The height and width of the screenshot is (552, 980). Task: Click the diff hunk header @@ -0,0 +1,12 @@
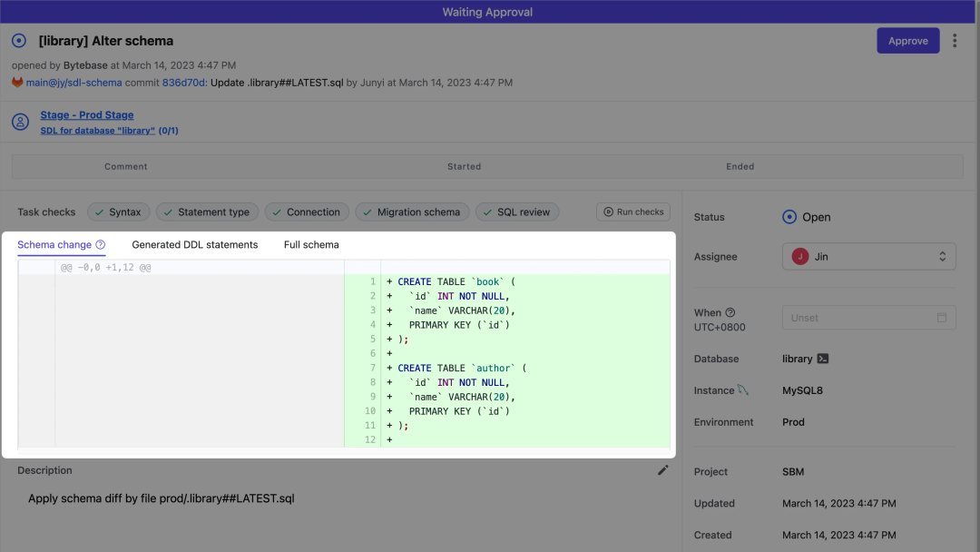(x=105, y=268)
